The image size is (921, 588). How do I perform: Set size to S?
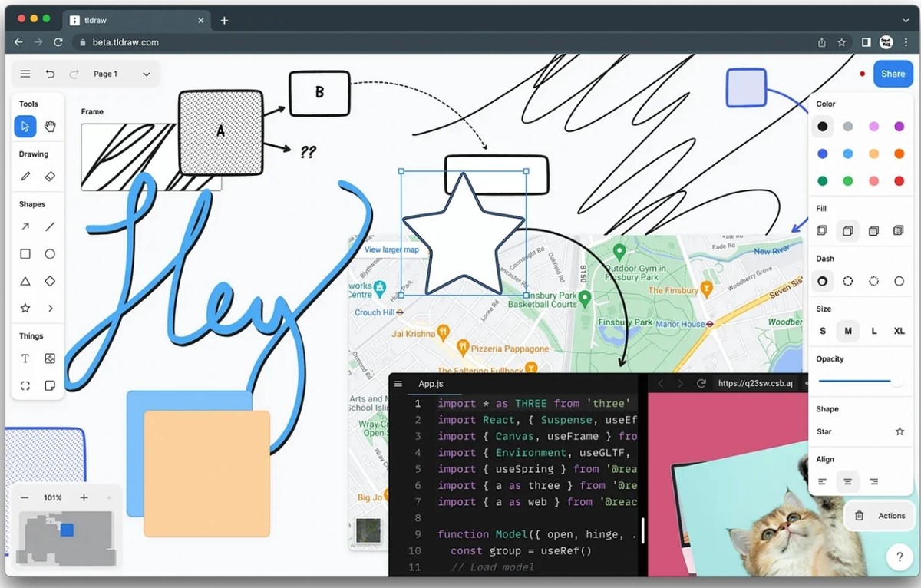coord(823,331)
